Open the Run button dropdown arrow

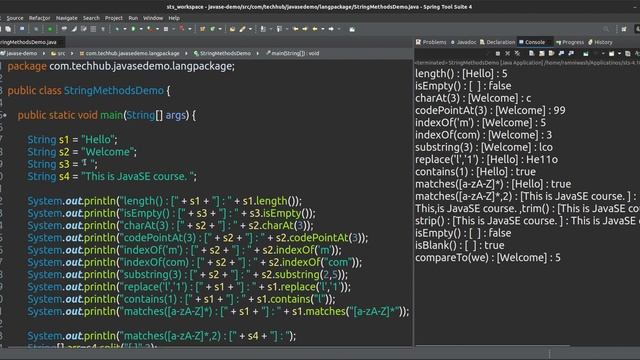pos(142,29)
